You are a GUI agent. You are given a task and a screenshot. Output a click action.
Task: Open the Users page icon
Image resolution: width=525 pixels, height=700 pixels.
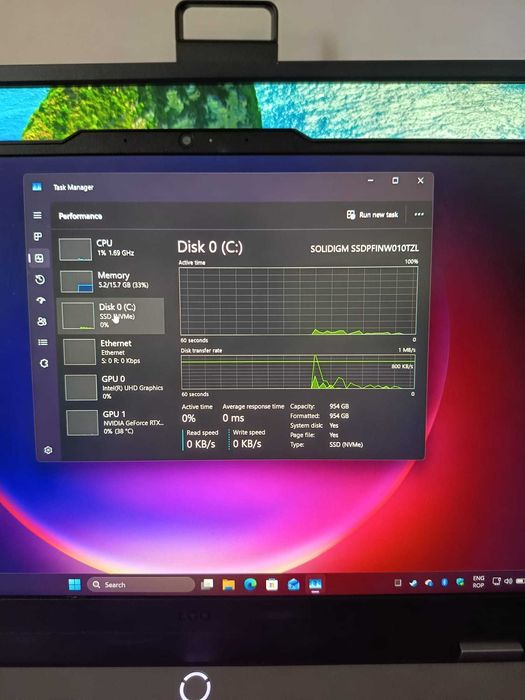42,321
